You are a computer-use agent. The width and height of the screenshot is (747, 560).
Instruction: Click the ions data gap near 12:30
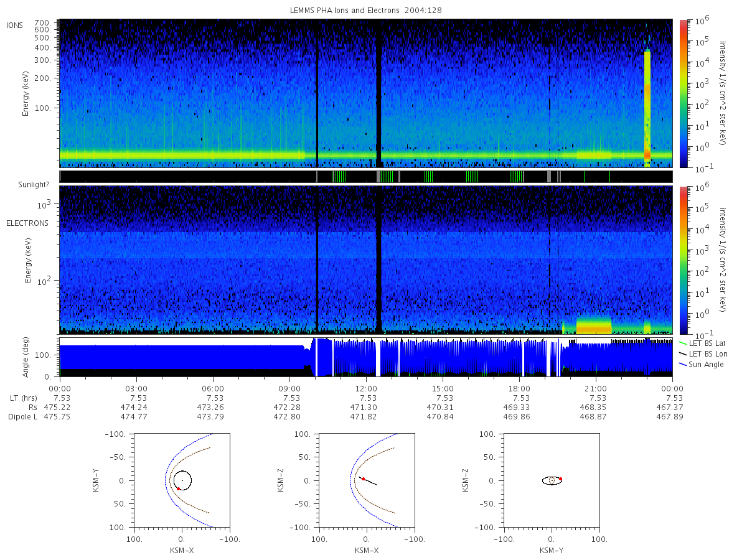pos(378,93)
